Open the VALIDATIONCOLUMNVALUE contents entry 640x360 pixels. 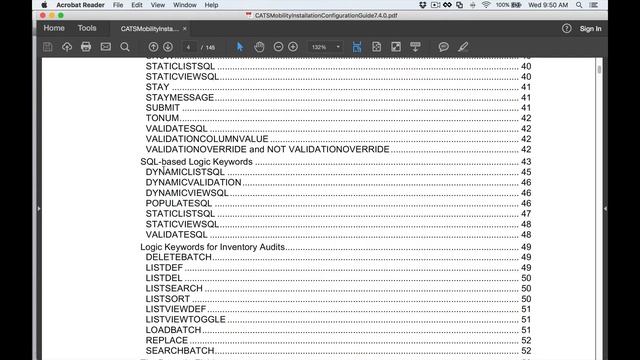point(207,139)
